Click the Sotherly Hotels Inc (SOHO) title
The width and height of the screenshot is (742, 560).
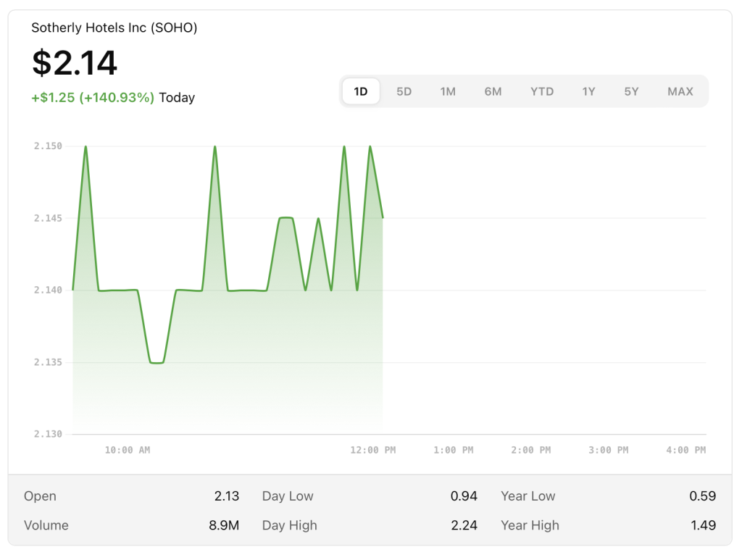click(x=114, y=28)
